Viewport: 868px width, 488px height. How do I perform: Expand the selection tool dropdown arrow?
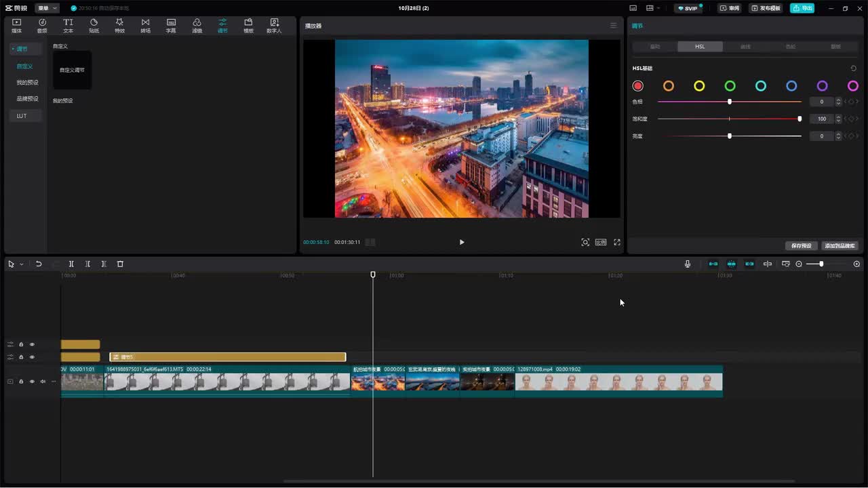pyautogui.click(x=22, y=264)
